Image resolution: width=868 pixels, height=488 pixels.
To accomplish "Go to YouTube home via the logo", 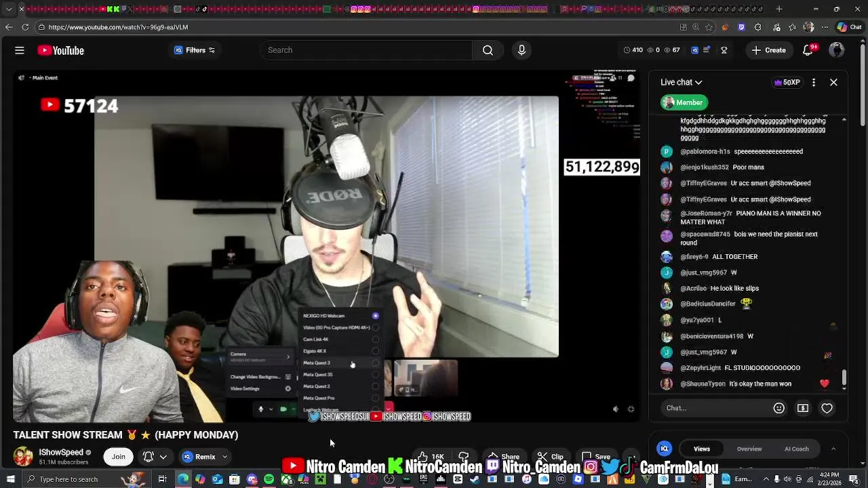I will pyautogui.click(x=61, y=50).
